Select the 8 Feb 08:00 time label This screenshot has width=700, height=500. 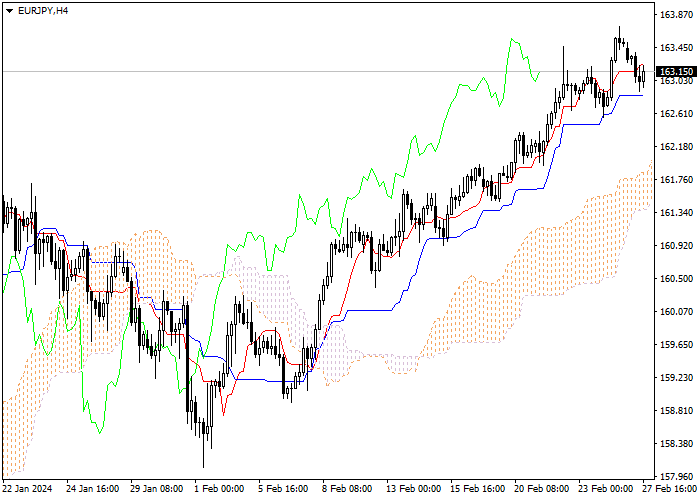347,489
